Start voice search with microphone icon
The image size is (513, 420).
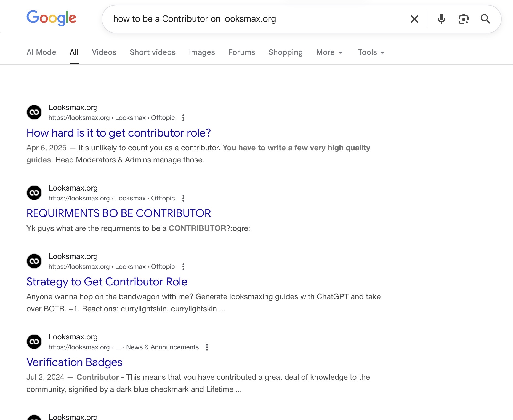click(x=441, y=19)
